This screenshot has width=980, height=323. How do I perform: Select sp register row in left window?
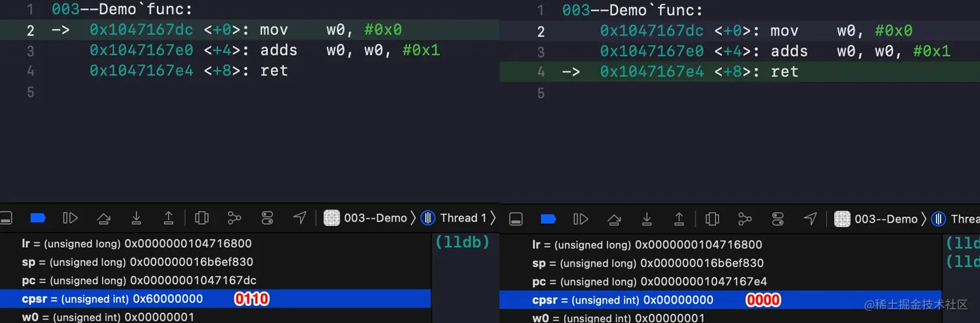215,262
